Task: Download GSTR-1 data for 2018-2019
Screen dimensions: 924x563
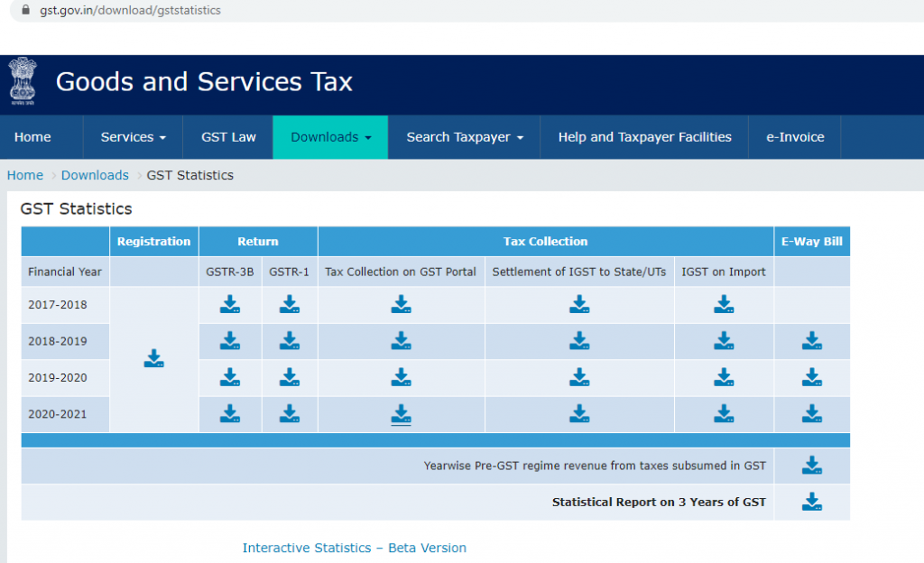Action: tap(290, 341)
